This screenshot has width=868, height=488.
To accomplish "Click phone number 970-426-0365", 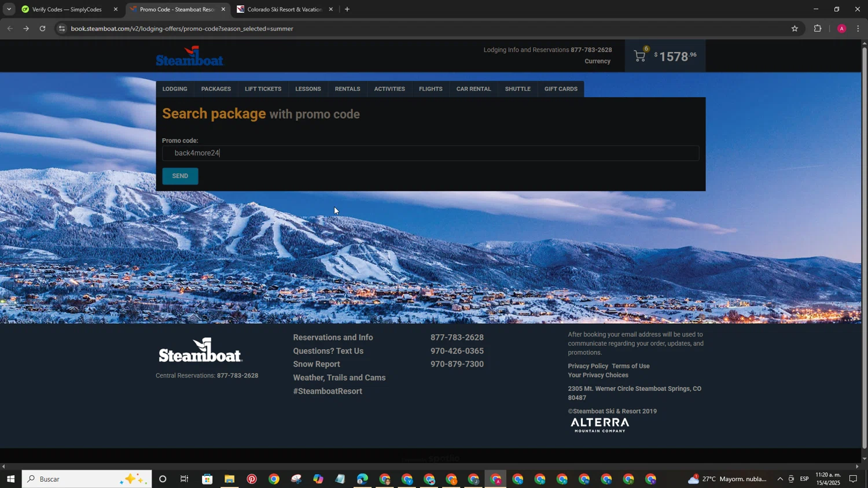I will (x=457, y=351).
